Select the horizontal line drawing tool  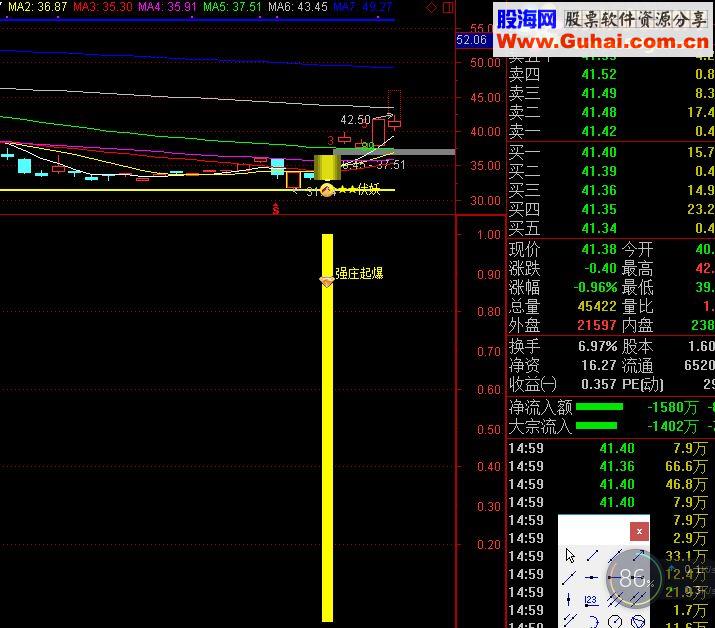click(x=592, y=577)
